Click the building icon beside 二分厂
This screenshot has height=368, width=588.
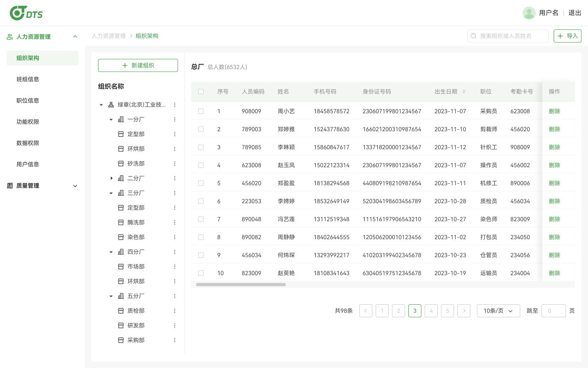coord(121,178)
